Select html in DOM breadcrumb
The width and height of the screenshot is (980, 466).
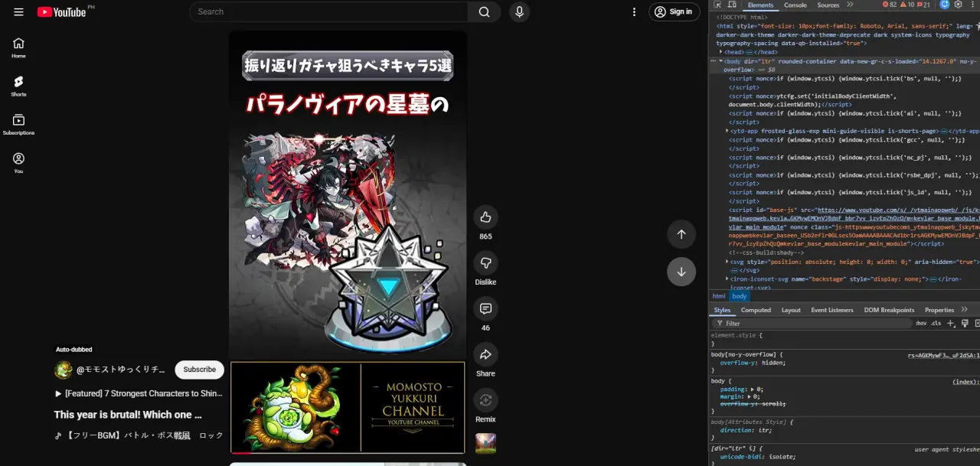[x=719, y=296]
